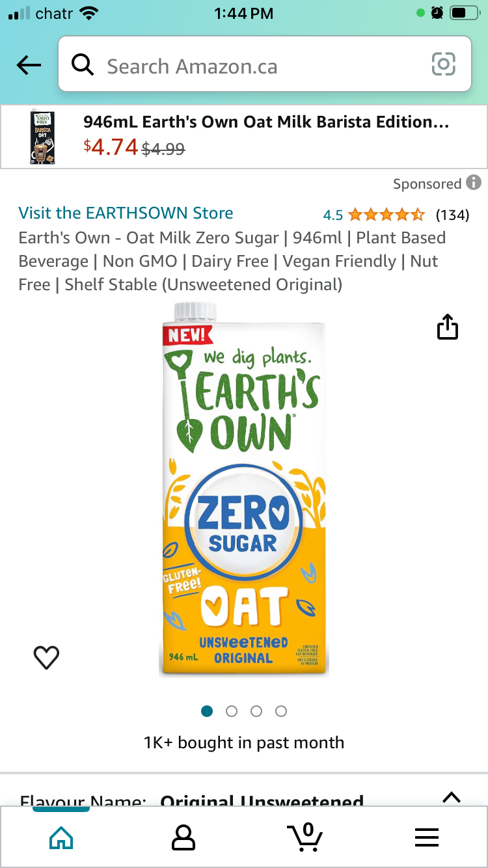The width and height of the screenshot is (488, 868).
Task: Open camera scan search icon
Action: (444, 64)
